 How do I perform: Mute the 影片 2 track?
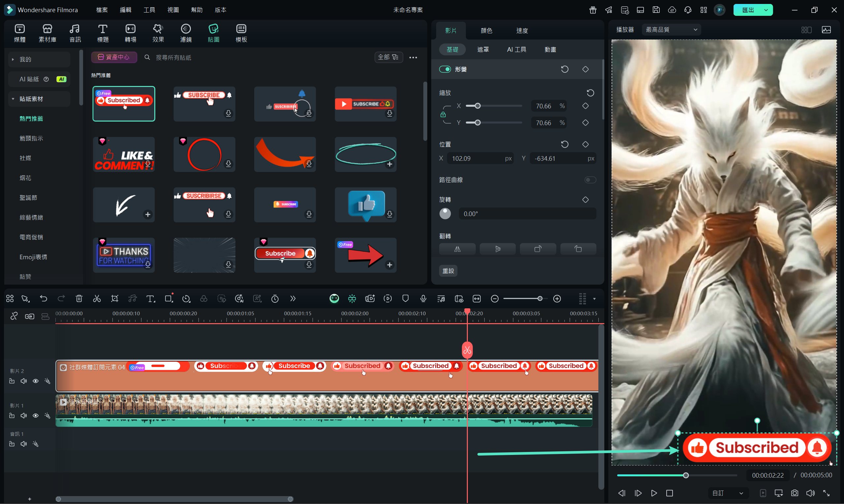(23, 381)
